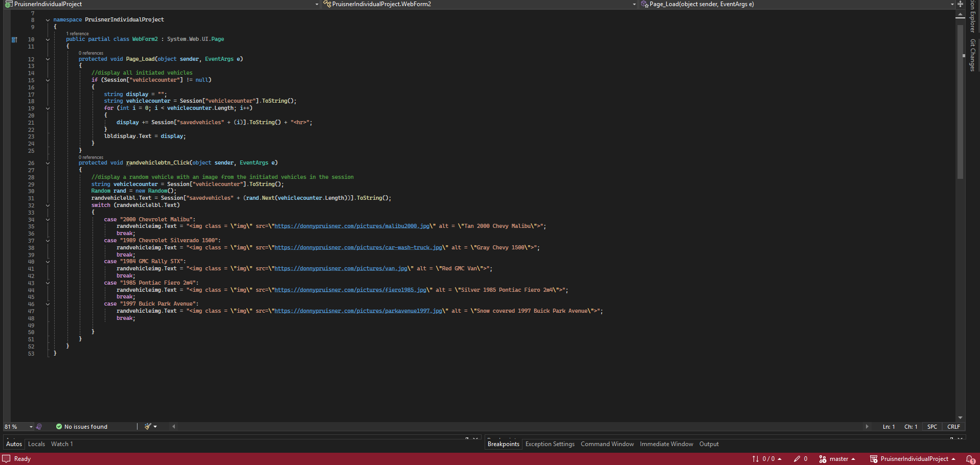The height and width of the screenshot is (465, 980).
Task: Click '0 references' CodeLens above randvehiclebtn_Click
Action: 91,157
